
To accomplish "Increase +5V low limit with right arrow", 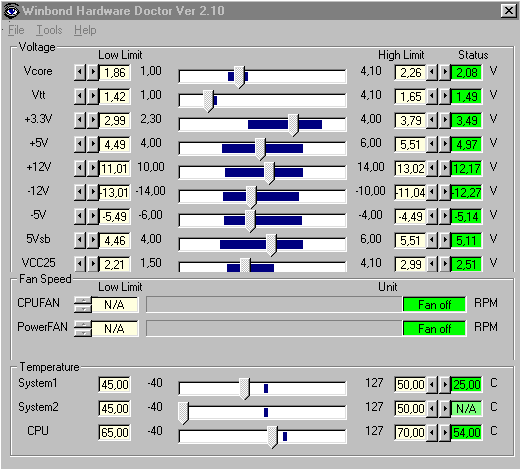I will click(x=93, y=144).
